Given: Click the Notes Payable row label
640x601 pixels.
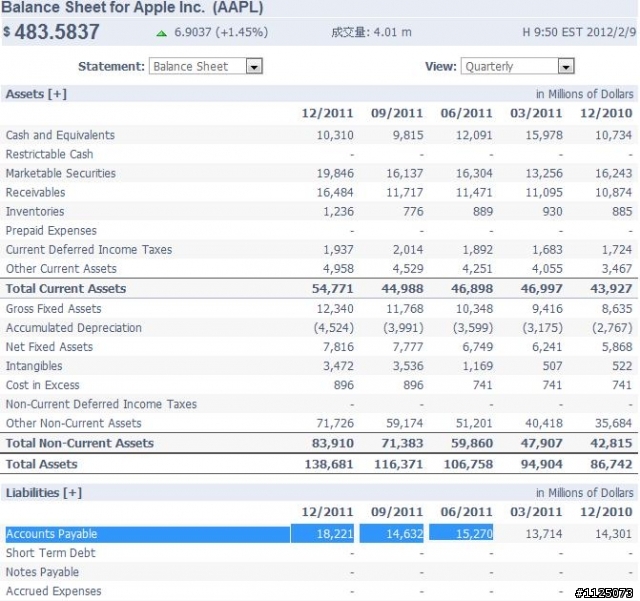Looking at the screenshot, I should click(x=42, y=572).
